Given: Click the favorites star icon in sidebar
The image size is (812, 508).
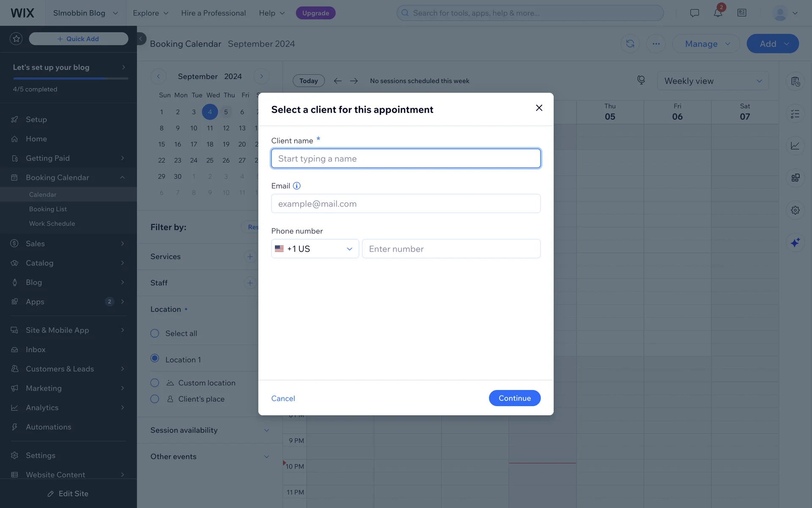Looking at the screenshot, I should [16, 39].
